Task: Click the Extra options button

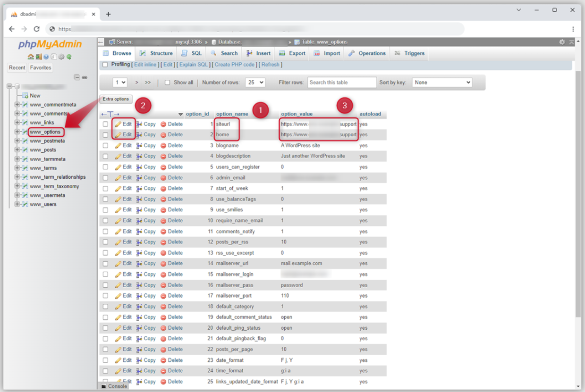Action: [x=116, y=99]
